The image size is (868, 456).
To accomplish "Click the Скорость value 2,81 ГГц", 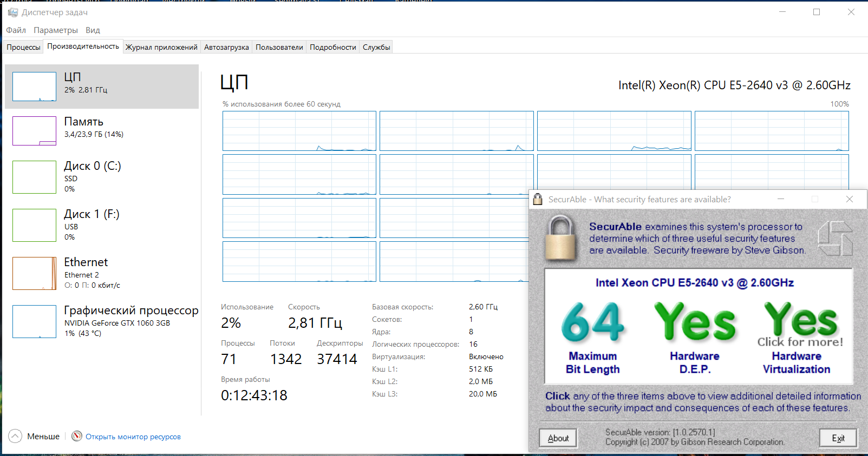I will tap(315, 323).
